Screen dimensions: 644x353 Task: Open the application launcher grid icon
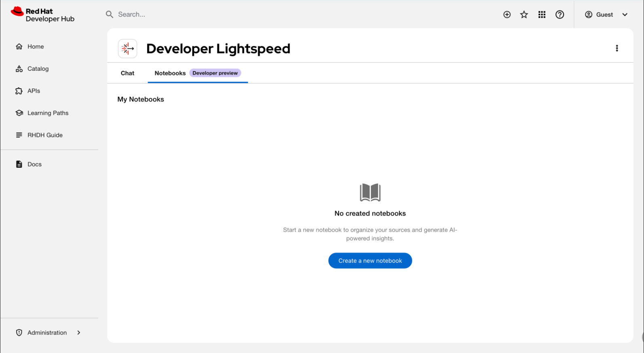click(542, 15)
